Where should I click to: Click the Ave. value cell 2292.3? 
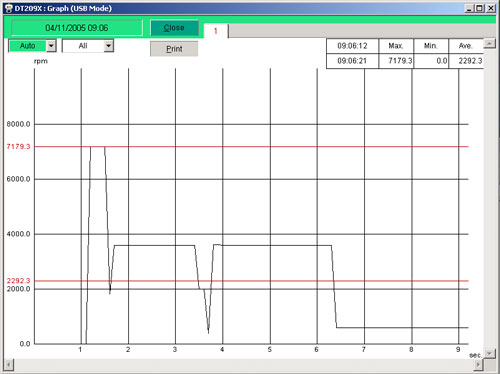pos(466,61)
